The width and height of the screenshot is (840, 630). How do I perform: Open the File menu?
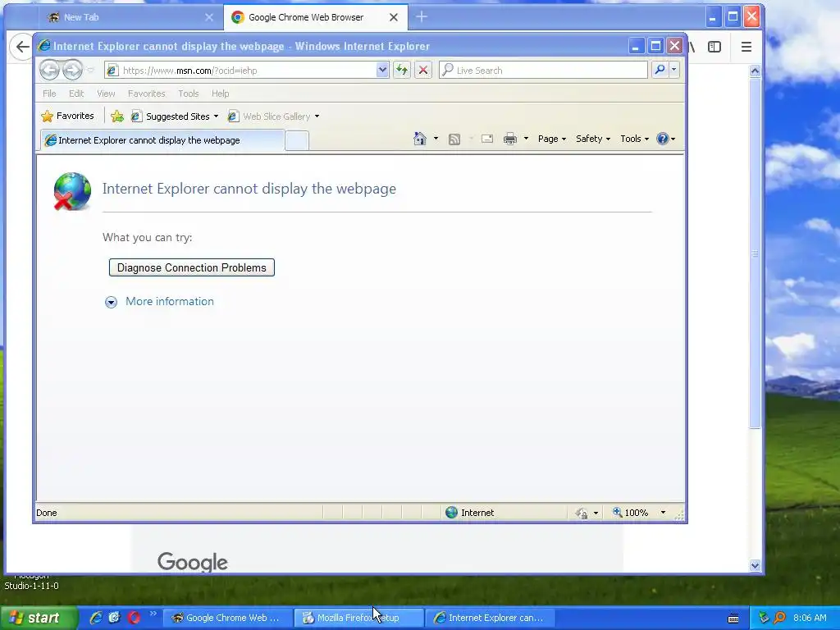[x=49, y=94]
